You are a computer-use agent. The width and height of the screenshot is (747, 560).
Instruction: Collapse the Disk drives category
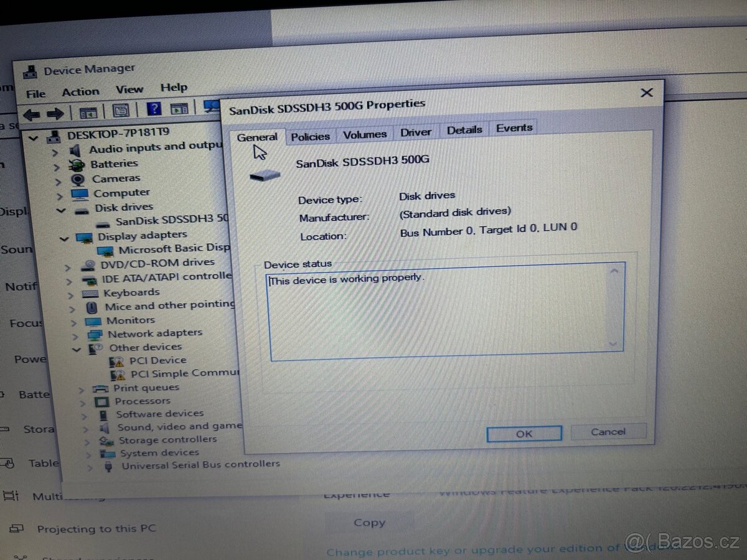60,210
